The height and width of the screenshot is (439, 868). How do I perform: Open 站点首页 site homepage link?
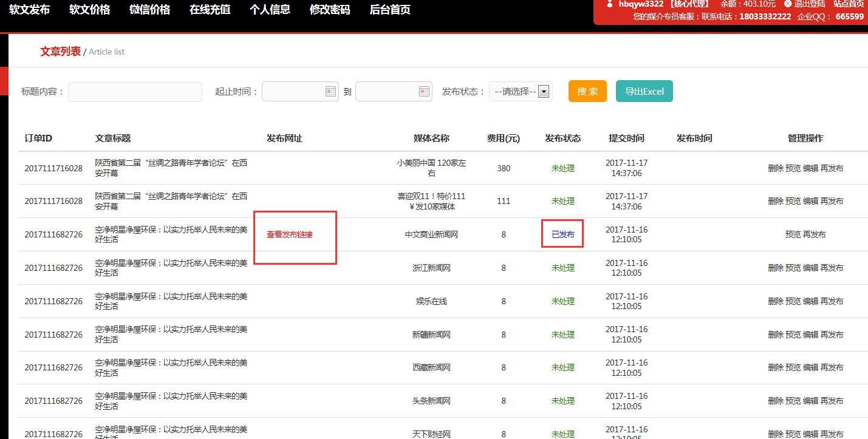pyautogui.click(x=849, y=5)
